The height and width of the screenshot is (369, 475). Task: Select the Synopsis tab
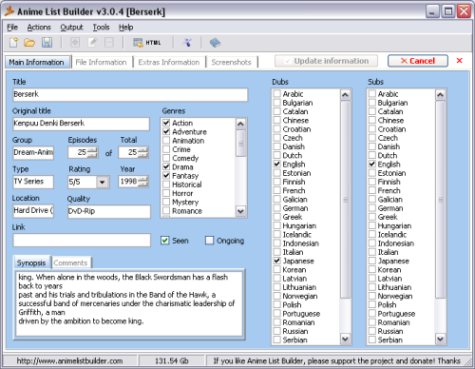[x=31, y=263]
